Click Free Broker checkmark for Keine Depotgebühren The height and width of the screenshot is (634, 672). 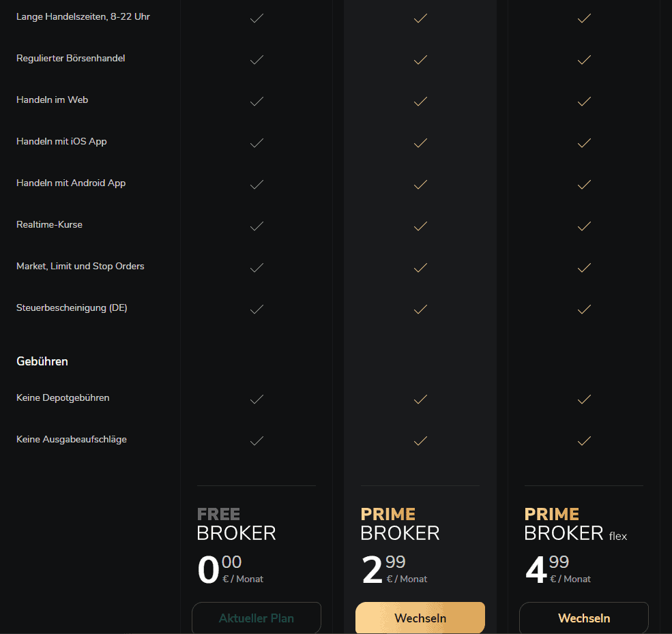257,399
